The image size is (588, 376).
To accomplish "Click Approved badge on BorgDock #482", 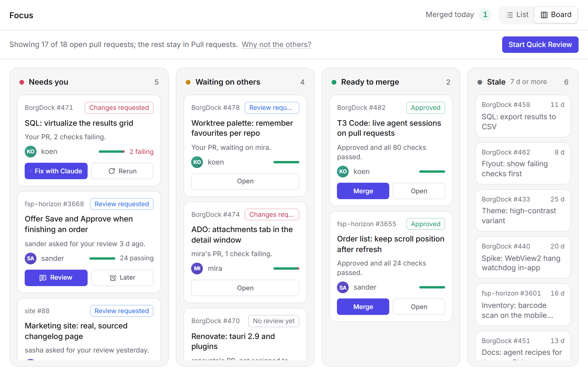I will coord(426,108).
